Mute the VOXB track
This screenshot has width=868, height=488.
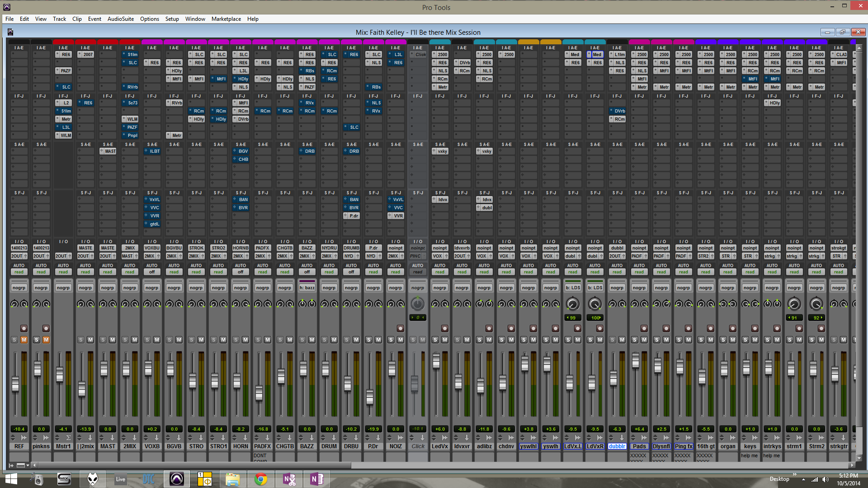[157, 340]
